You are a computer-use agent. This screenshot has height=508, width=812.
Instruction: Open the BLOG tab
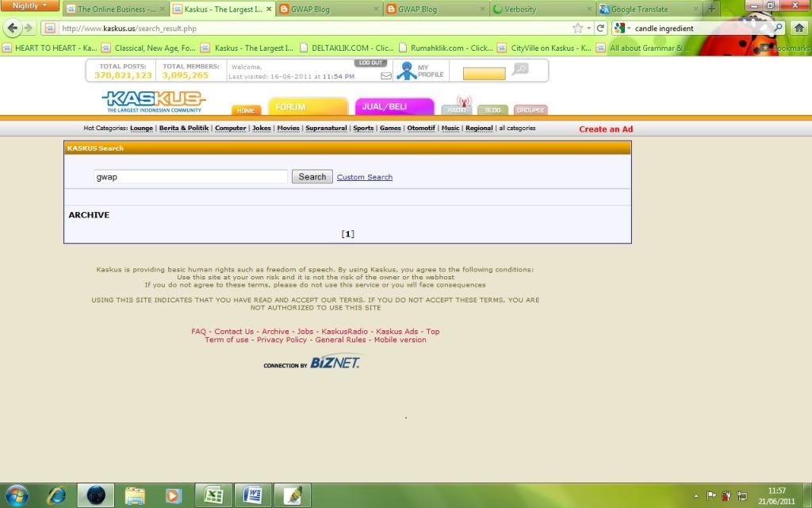(x=492, y=110)
